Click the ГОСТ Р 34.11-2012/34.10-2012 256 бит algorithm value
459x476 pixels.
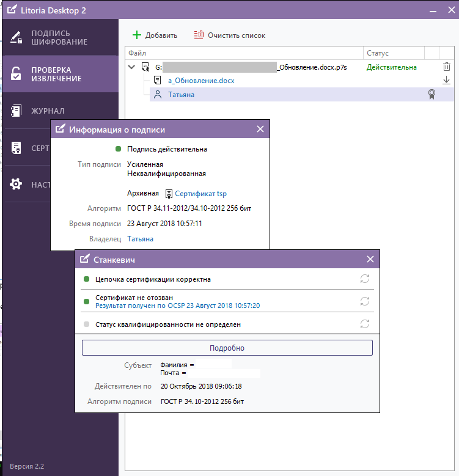coord(189,208)
